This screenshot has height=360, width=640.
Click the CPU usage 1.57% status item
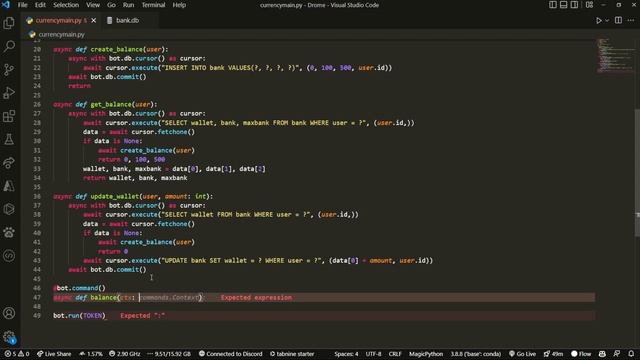click(91, 354)
